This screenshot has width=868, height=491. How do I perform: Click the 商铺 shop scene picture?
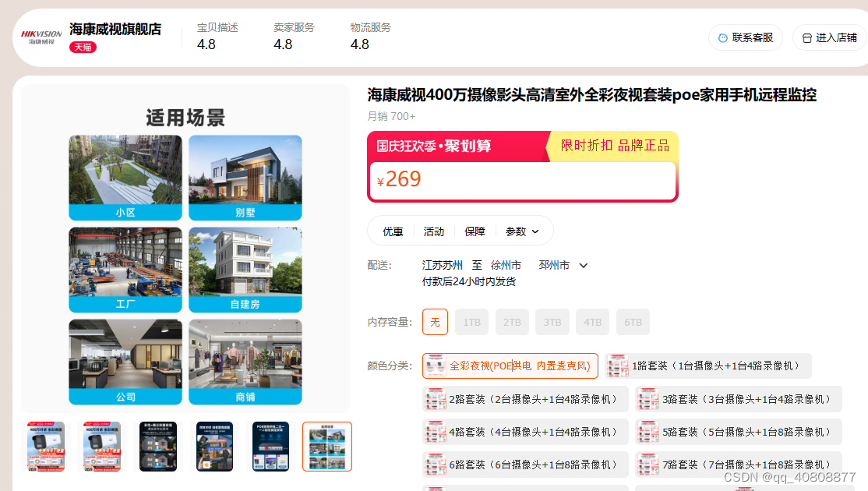[x=245, y=362]
